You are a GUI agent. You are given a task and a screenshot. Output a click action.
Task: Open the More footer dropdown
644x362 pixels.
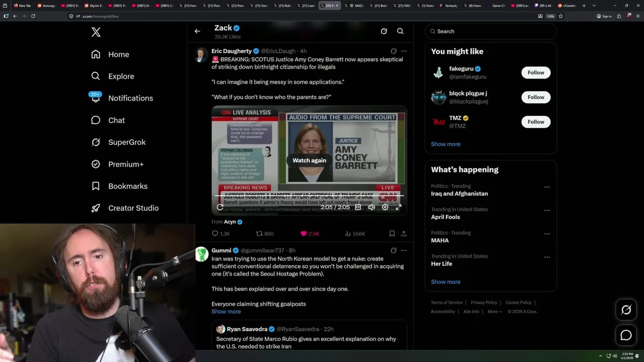(494, 312)
